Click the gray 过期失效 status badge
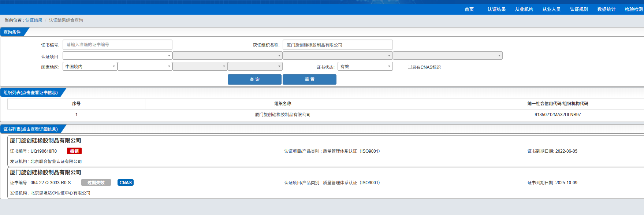 coord(96,183)
